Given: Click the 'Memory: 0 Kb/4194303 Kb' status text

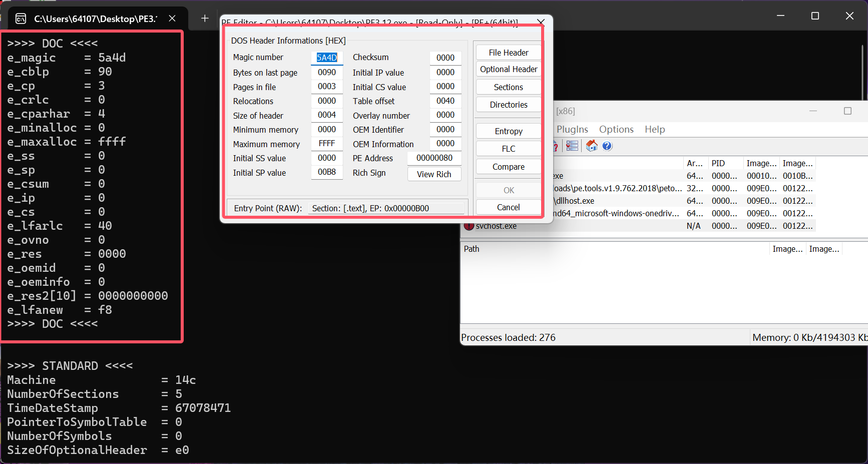Looking at the screenshot, I should (x=810, y=337).
